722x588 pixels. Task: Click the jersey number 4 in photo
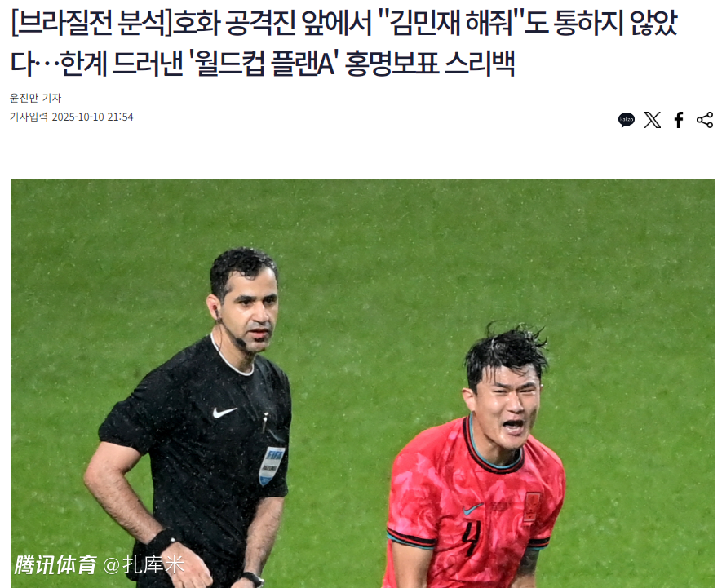click(x=471, y=538)
